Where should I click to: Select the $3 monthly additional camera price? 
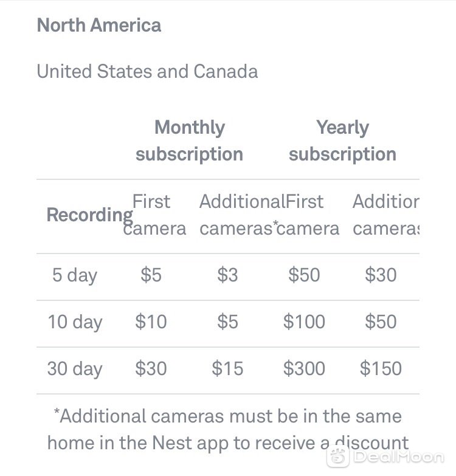(x=227, y=275)
